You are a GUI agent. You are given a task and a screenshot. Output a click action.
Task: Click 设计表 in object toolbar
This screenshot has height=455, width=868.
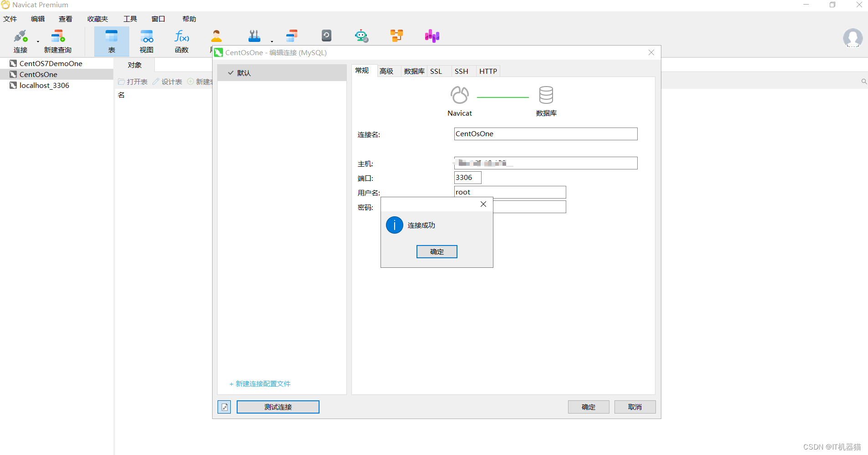pos(168,82)
